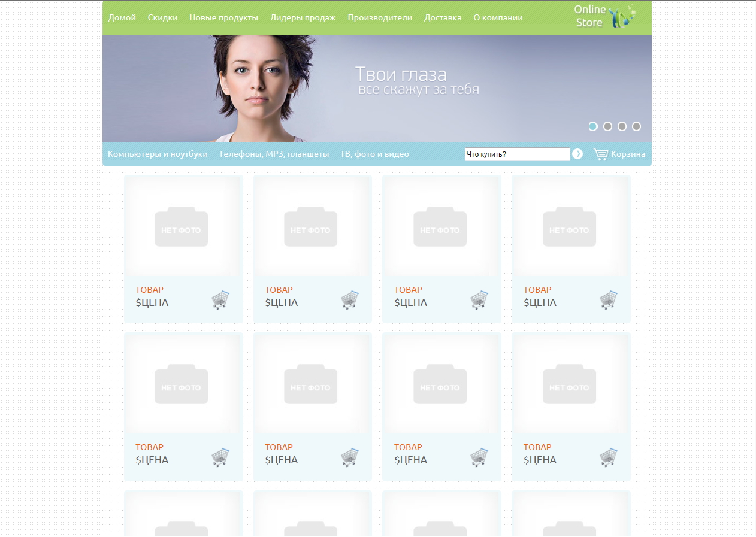Open Производители page
756x537 pixels.
click(380, 17)
